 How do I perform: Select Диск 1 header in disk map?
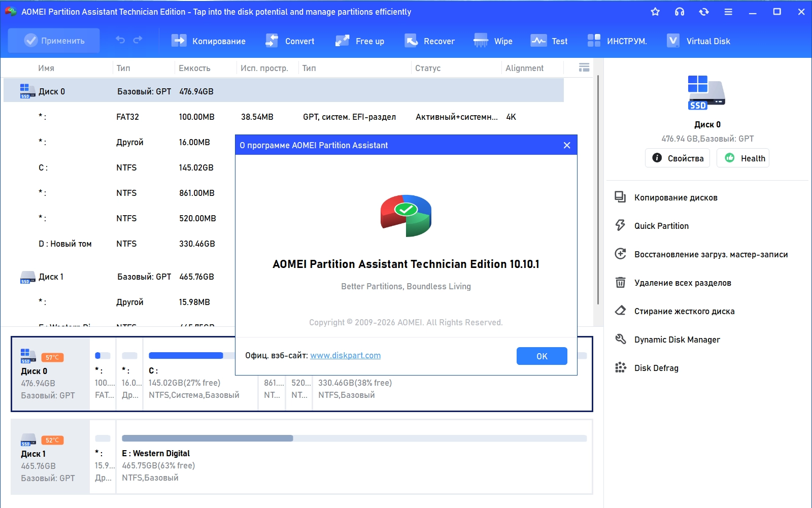(x=51, y=457)
